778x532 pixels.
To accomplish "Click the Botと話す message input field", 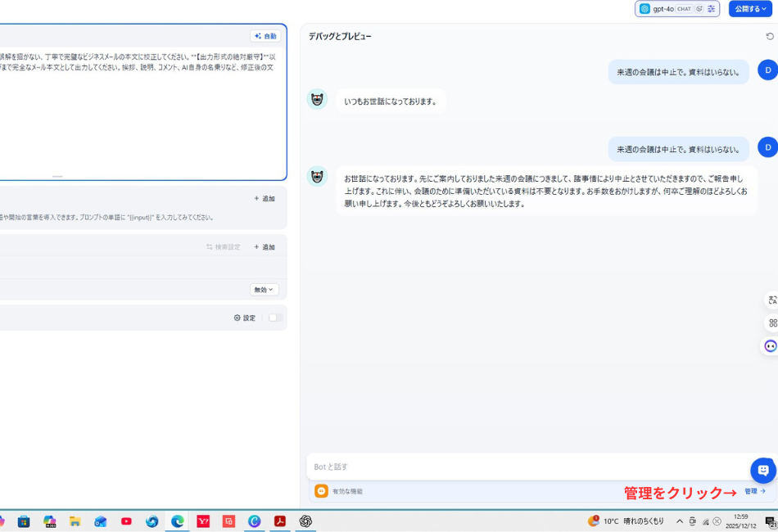I will [x=491, y=466].
